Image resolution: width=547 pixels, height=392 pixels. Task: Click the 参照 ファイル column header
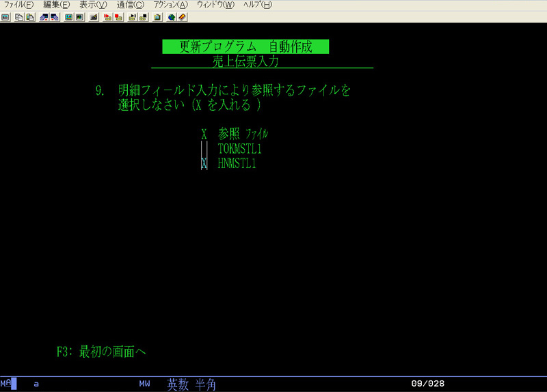click(x=243, y=133)
